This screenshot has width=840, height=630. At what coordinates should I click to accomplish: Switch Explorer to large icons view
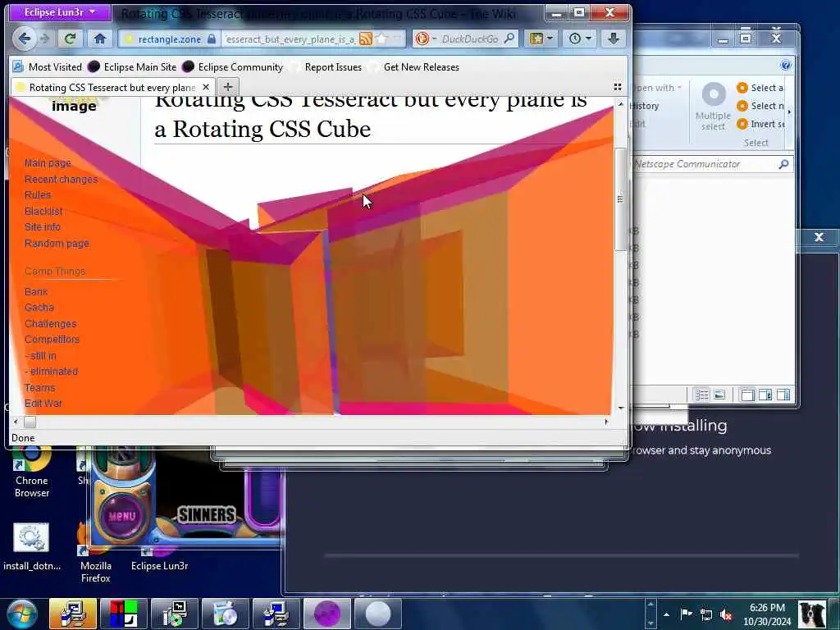click(x=719, y=395)
